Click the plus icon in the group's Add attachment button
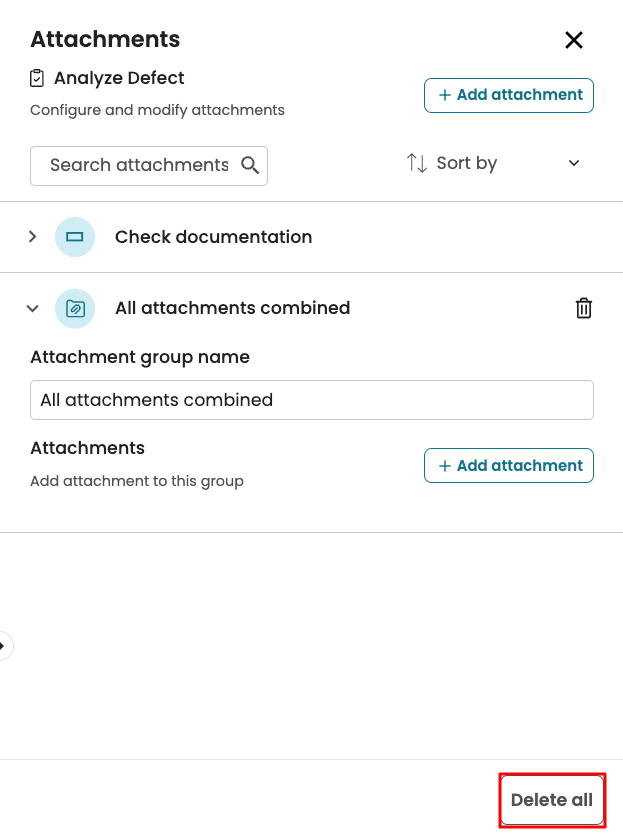623x839 pixels. click(x=445, y=466)
